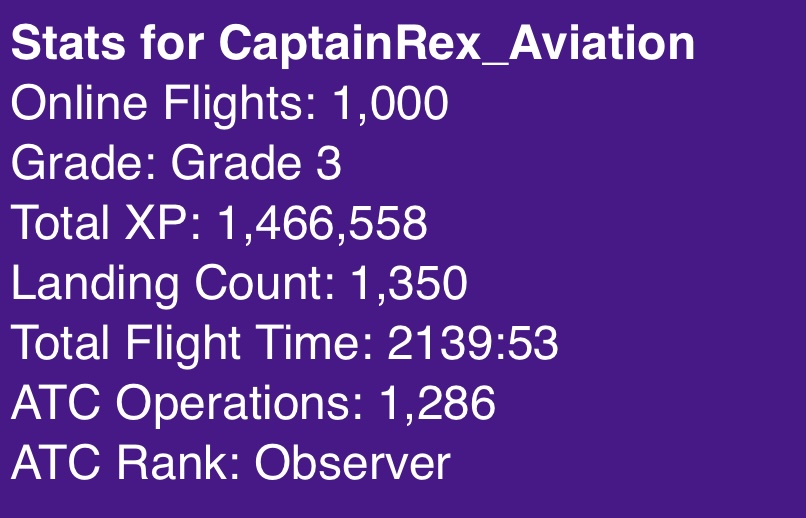
Task: Select the Observer rank value
Action: tap(353, 462)
